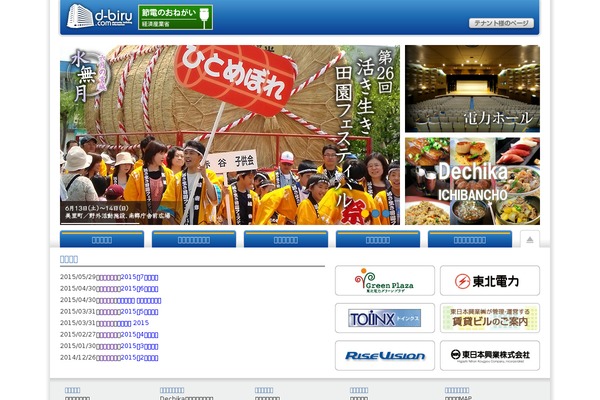Screen dimensions: 600x400
Task: Open the 田園フェスティバル festival slideshow banner
Action: [230, 135]
